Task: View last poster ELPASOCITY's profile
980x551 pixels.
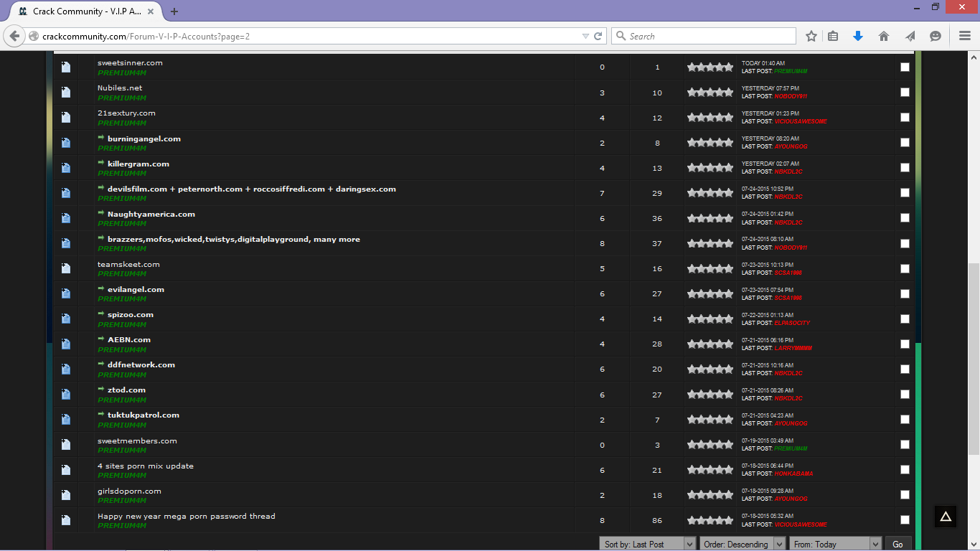Action: pyautogui.click(x=792, y=323)
